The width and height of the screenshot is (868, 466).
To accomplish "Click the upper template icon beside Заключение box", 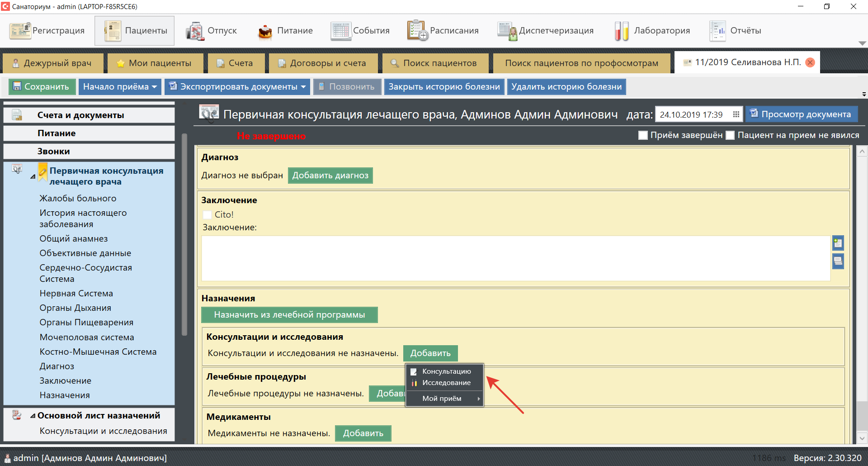I will [838, 243].
